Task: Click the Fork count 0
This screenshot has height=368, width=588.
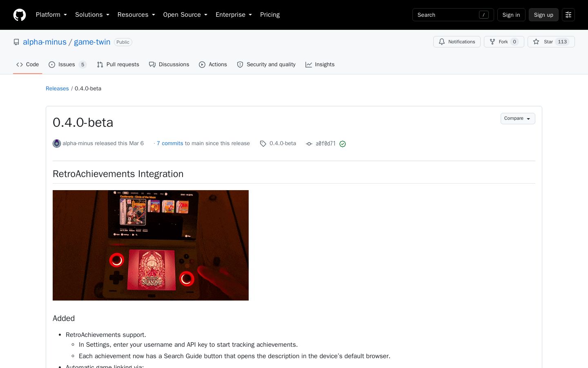Action: pos(514,42)
